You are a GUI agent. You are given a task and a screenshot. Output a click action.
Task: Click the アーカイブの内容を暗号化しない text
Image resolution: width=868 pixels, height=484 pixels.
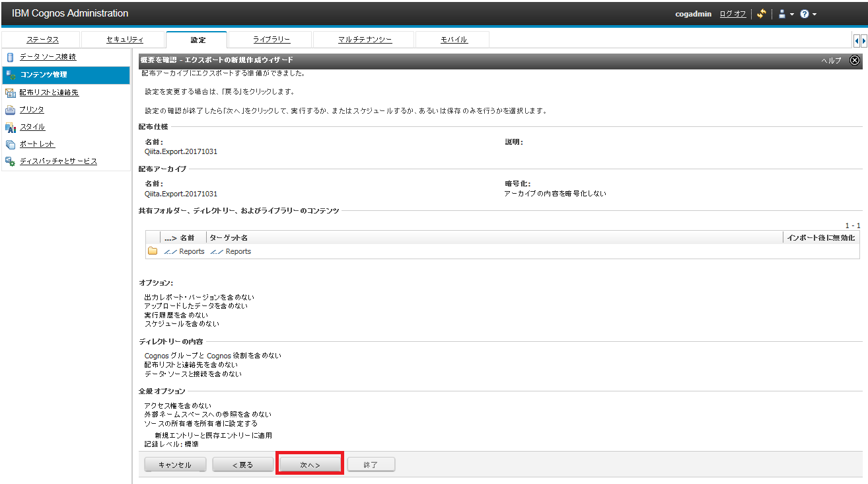(555, 194)
